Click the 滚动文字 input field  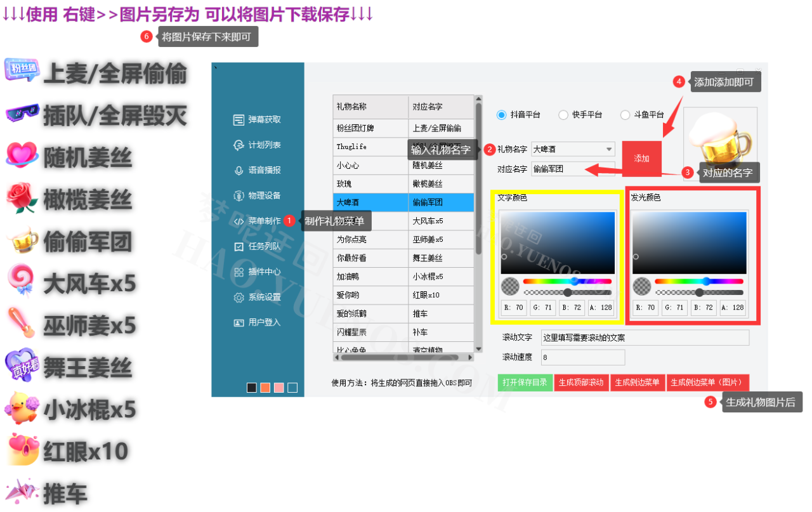coord(645,338)
